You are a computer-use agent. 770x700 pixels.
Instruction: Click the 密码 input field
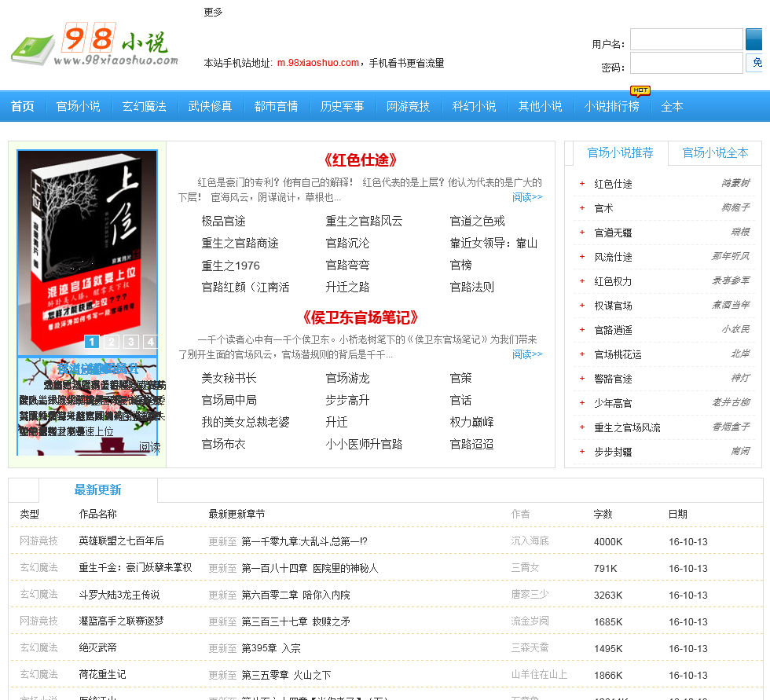click(x=686, y=63)
